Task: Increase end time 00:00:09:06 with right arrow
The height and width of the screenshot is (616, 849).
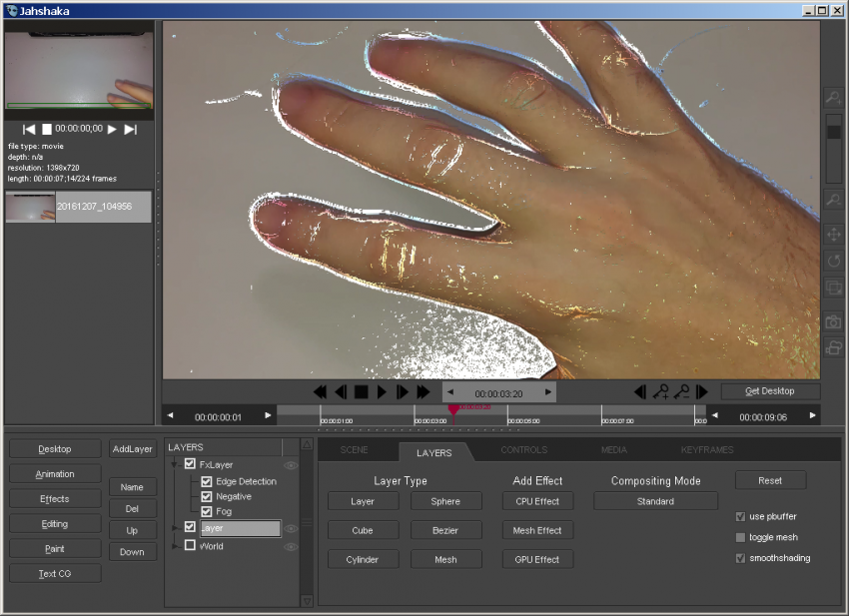Action: (x=812, y=415)
